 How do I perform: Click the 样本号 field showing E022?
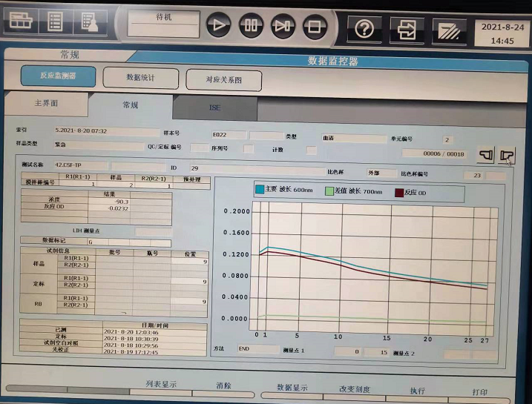click(x=229, y=135)
